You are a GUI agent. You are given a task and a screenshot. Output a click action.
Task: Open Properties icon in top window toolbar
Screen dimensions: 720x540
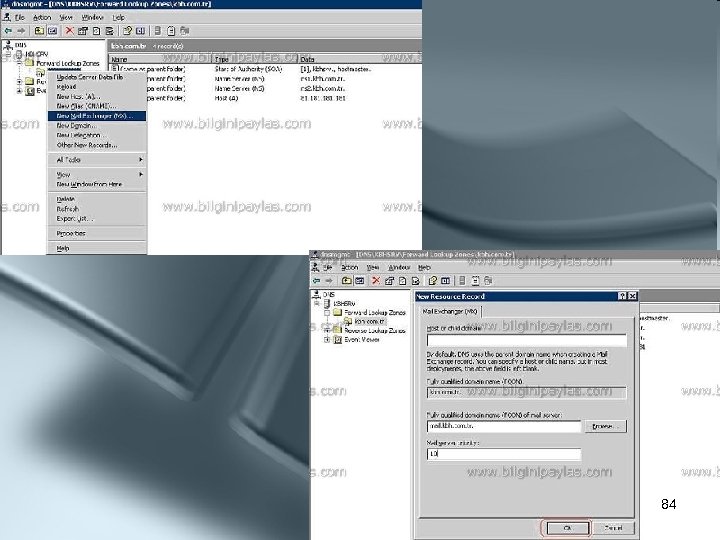pos(83,31)
